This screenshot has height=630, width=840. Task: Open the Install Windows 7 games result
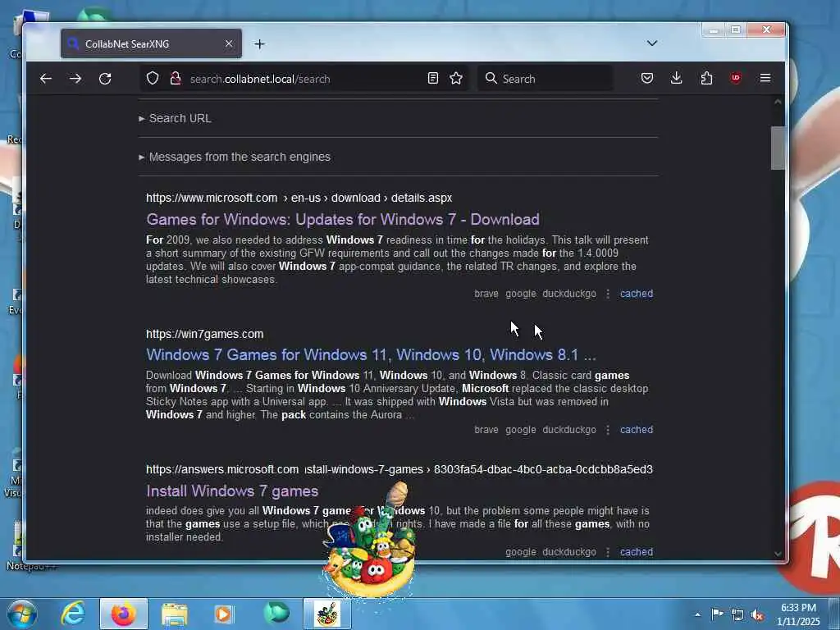232,491
